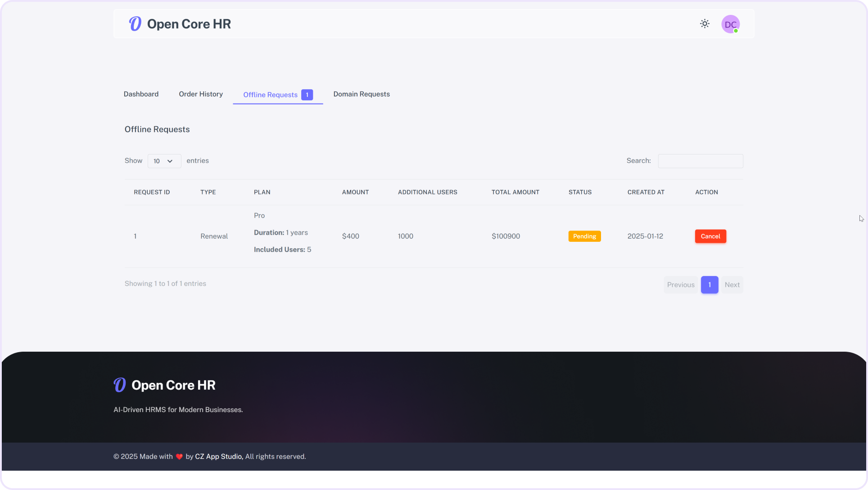Switch to the Domain Requests tab

coord(362,94)
